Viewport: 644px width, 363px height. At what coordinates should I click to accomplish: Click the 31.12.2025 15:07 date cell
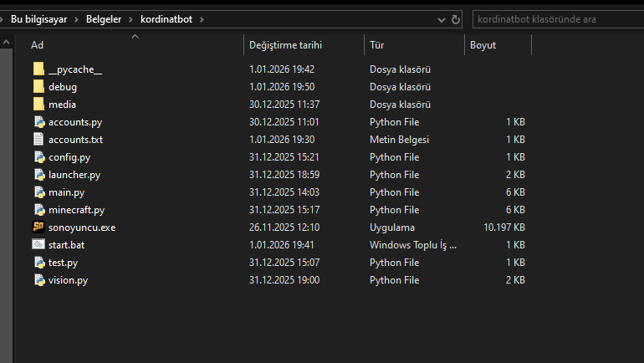pos(284,263)
